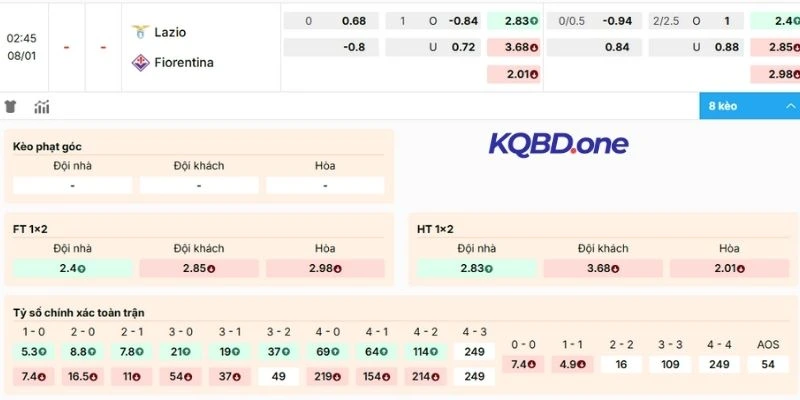The height and width of the screenshot is (400, 800).
Task: Select odds 54 under the 3-0 column
Action: click(x=181, y=377)
